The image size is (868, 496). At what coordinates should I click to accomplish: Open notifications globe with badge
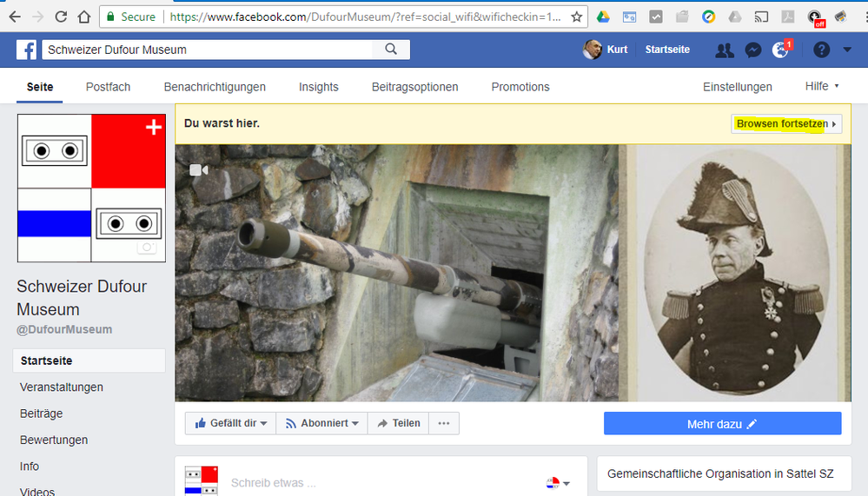782,50
